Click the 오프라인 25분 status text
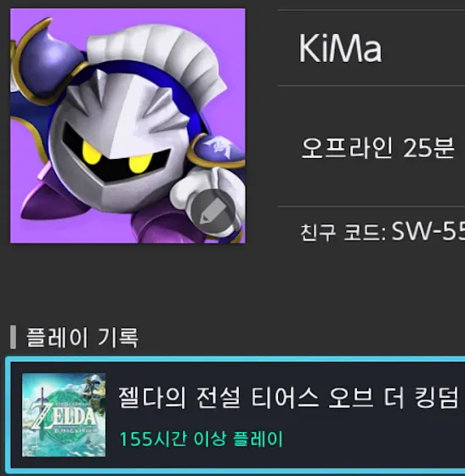Viewport: 465px width, 476px height. coord(377,148)
